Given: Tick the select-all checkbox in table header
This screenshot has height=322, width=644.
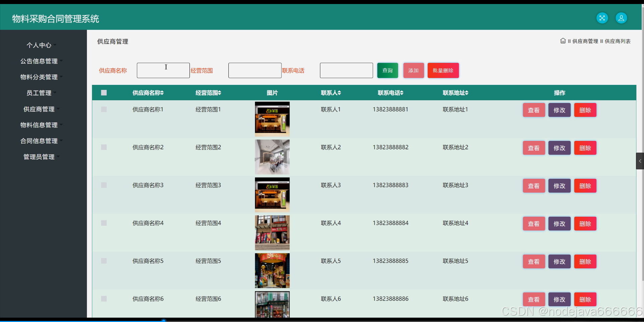Looking at the screenshot, I should point(104,93).
